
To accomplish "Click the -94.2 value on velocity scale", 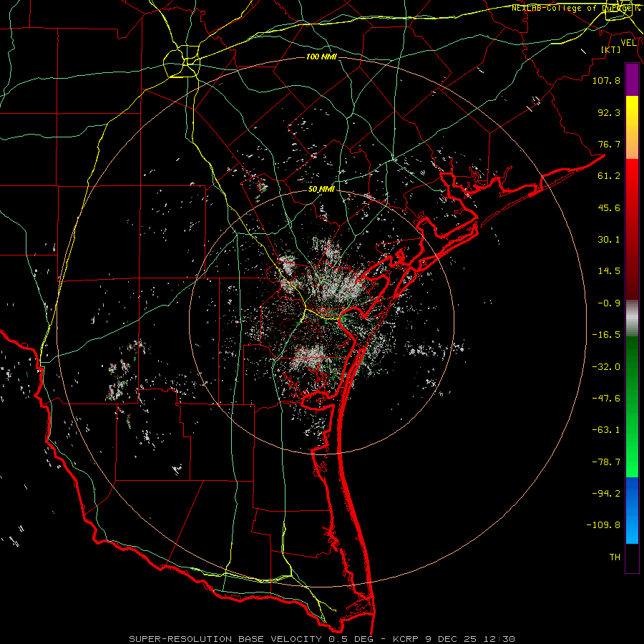I will click(x=606, y=494).
